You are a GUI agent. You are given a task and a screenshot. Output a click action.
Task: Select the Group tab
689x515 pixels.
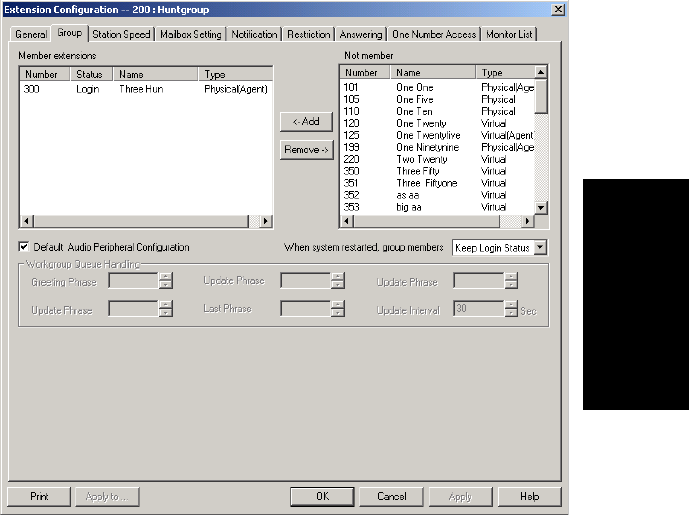tap(70, 33)
